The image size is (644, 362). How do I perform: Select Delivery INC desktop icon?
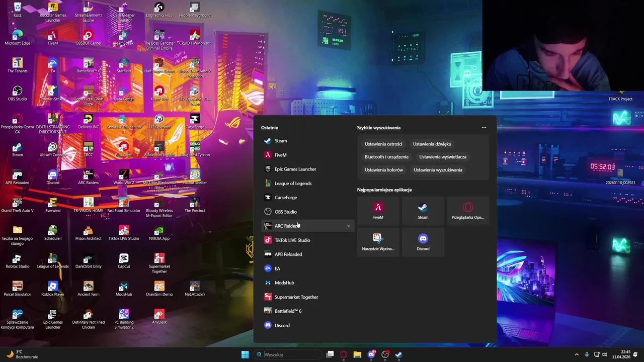pos(89,121)
